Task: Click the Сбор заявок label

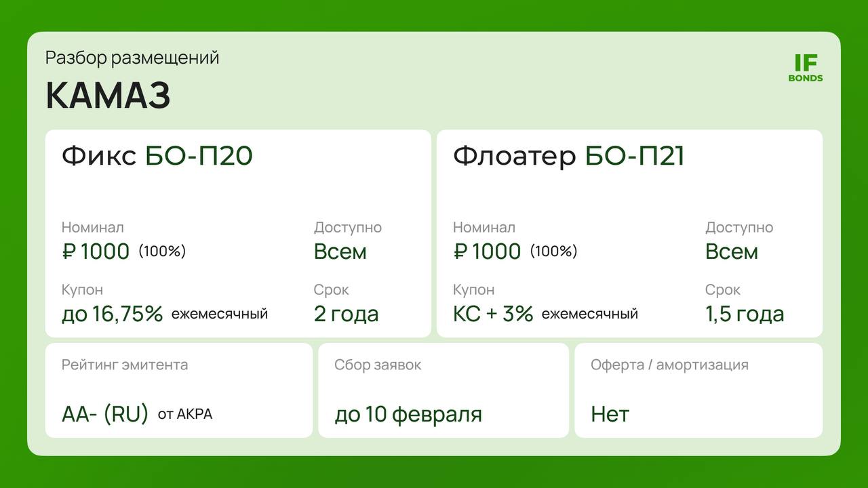Action: coord(378,365)
